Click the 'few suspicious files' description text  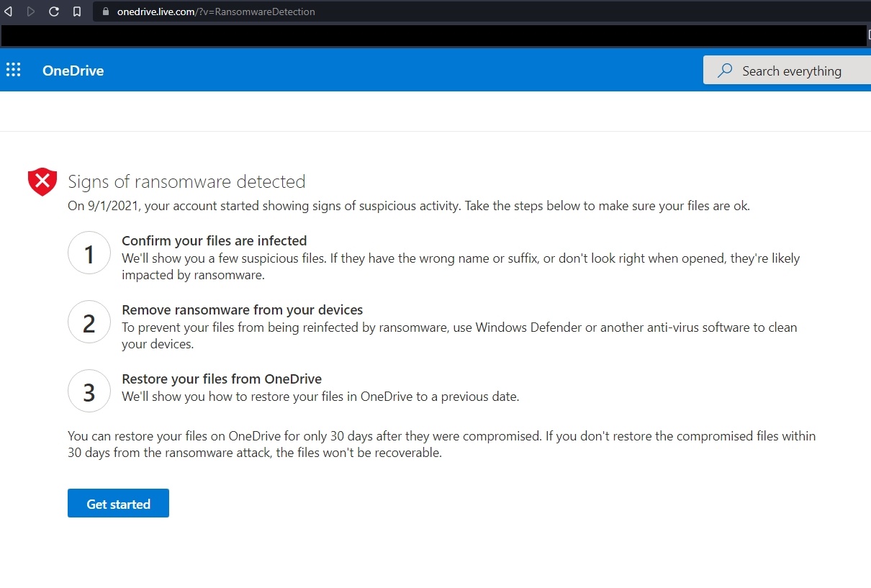[x=461, y=266]
